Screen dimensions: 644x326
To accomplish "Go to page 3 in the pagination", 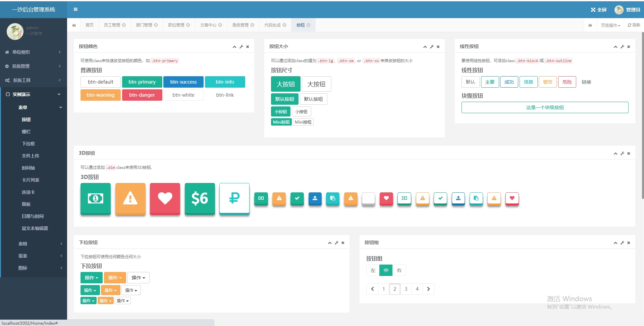I will pyautogui.click(x=406, y=289).
